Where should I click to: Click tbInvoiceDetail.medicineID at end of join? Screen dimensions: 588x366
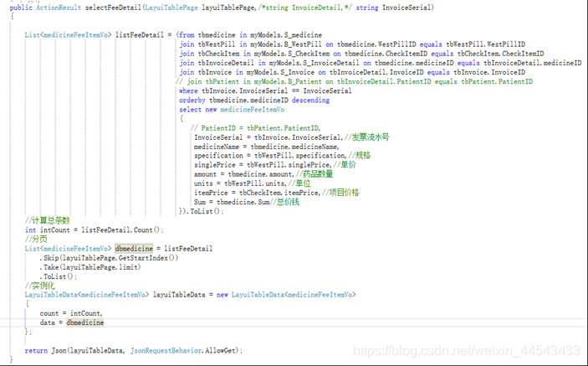(x=533, y=63)
